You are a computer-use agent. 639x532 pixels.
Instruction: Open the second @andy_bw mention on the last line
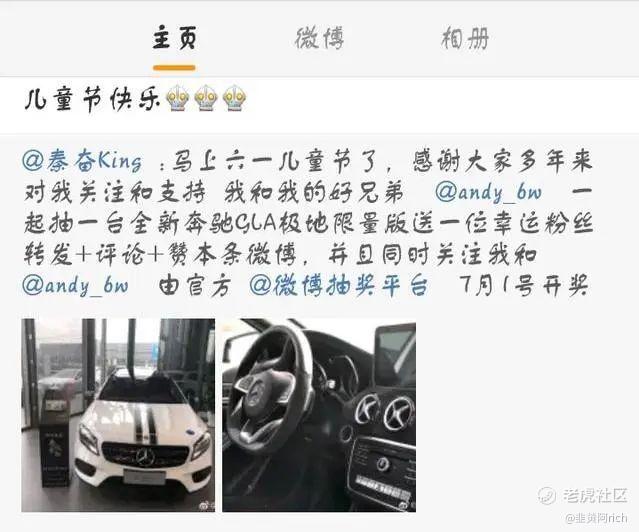(x=75, y=286)
